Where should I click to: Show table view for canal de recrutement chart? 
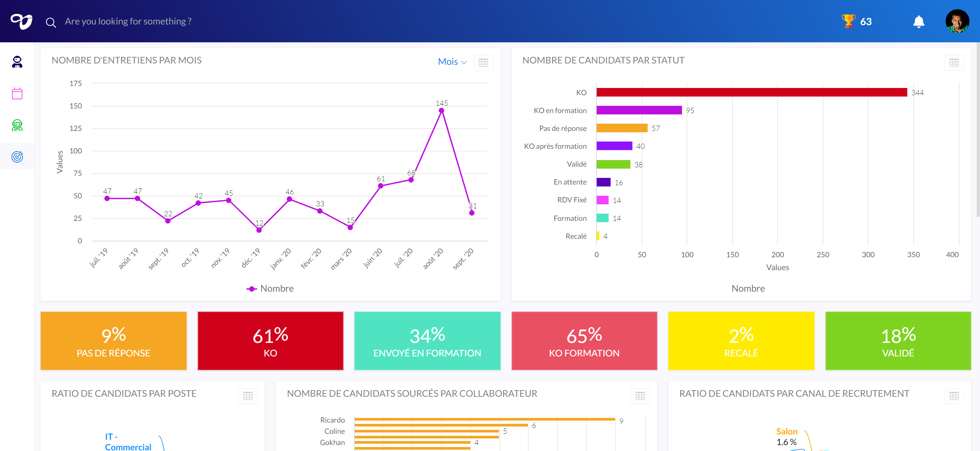954,396
